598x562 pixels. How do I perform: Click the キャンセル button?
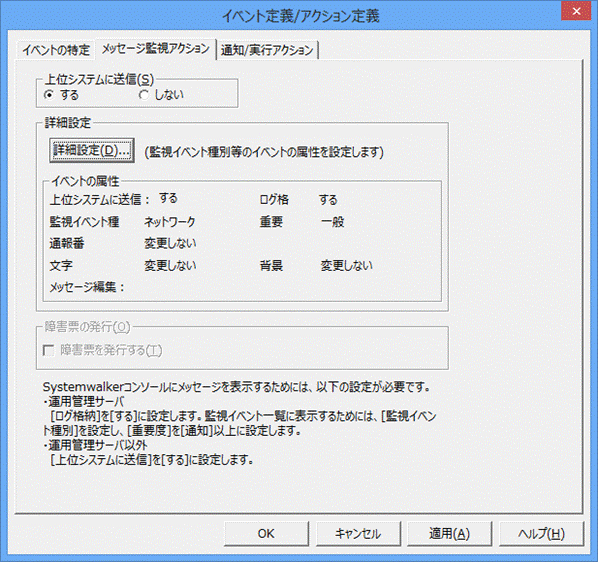click(x=358, y=533)
